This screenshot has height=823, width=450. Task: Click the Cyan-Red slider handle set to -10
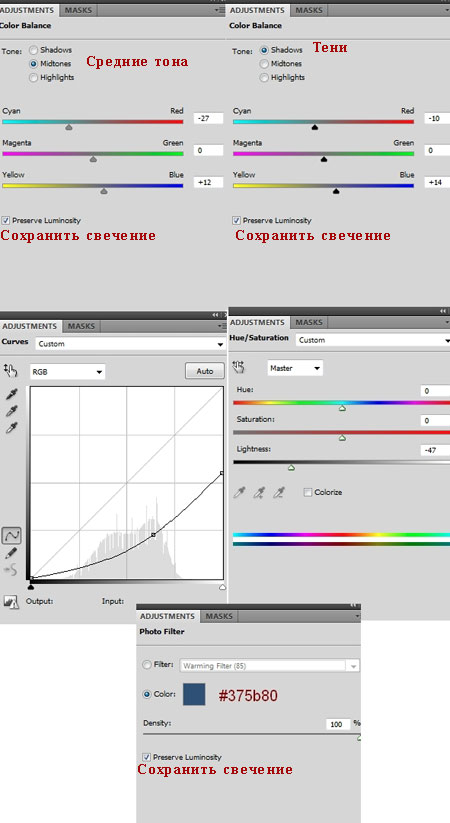315,127
